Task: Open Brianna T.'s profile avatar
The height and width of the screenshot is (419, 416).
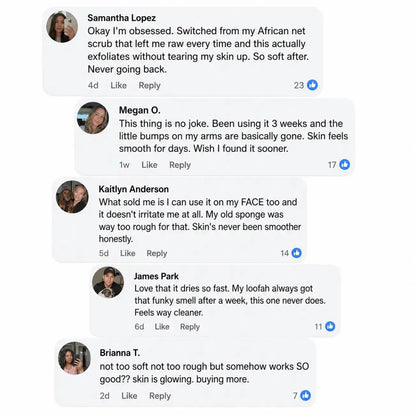Action: 74,358
